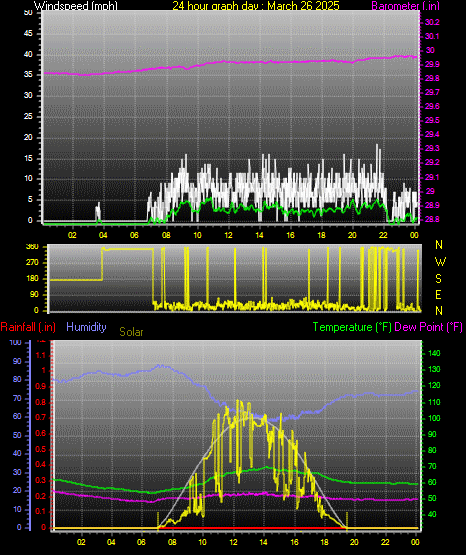Click the 30 value on barometer axis
466x555 pixels.
pyautogui.click(x=430, y=50)
